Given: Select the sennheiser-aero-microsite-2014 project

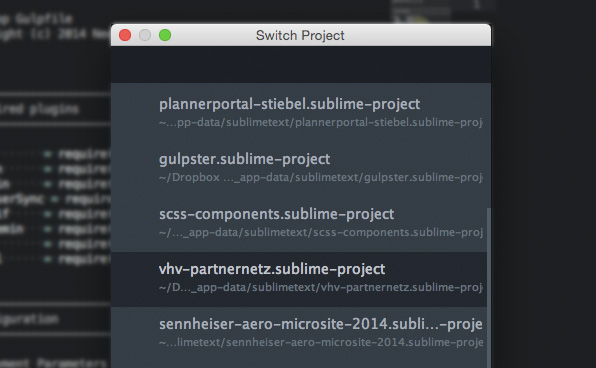Looking at the screenshot, I should point(299,335).
